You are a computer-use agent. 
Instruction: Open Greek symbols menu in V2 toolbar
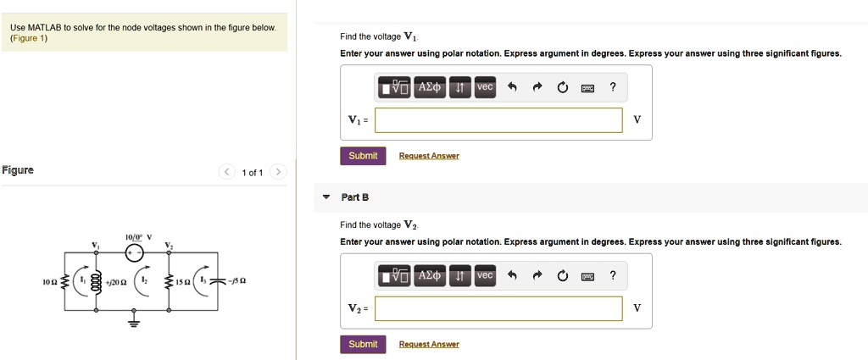[430, 276]
